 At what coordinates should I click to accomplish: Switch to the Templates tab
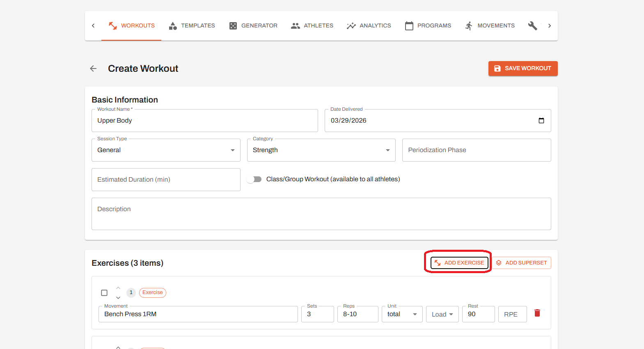[192, 26]
